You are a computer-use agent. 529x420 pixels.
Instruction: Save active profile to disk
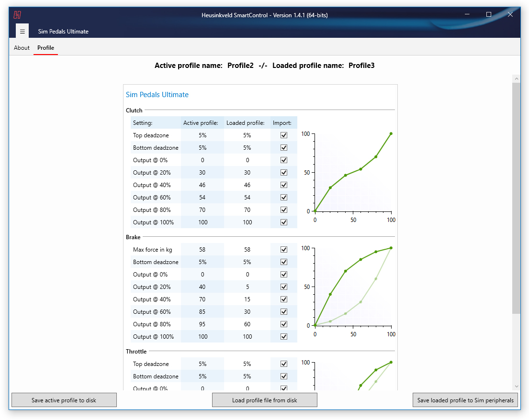pos(64,400)
